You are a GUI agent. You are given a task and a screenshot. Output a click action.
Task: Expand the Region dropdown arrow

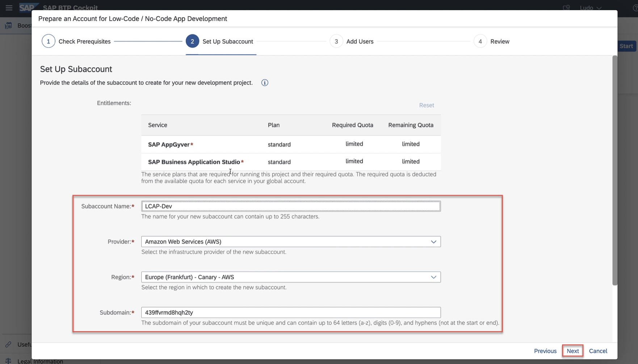(x=433, y=277)
